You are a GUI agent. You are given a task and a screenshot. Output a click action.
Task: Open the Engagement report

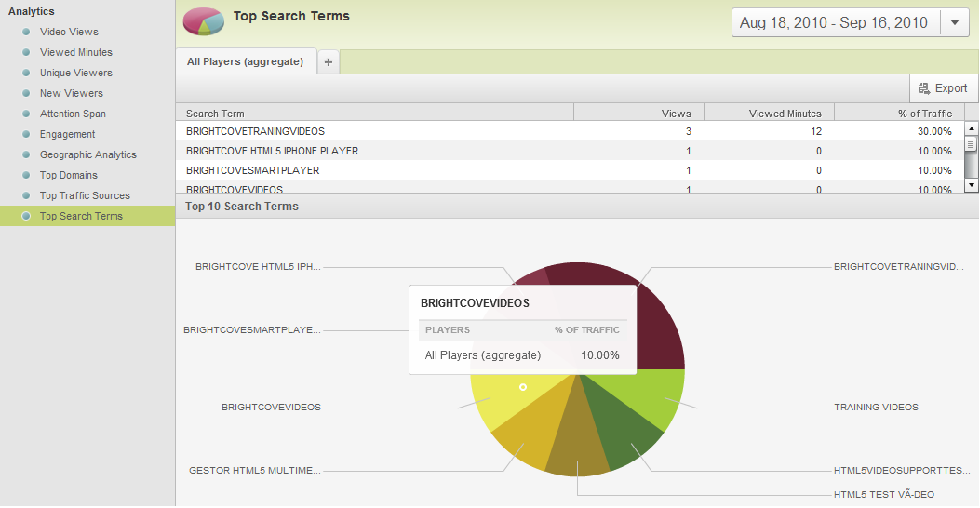[68, 134]
